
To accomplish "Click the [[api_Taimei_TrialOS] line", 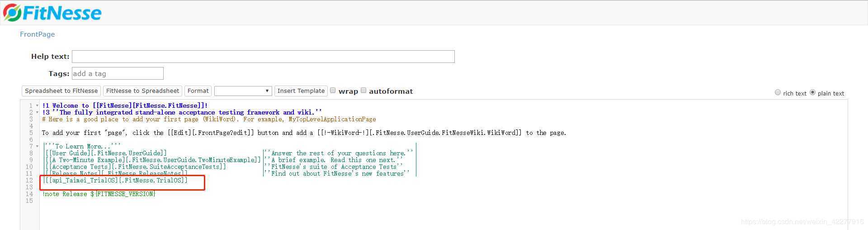I will (x=115, y=180).
